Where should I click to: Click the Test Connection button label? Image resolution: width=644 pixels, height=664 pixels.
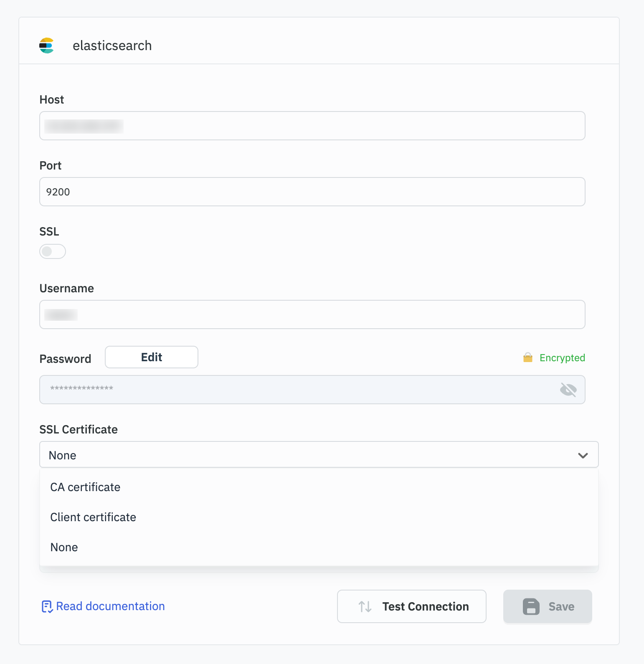coord(426,606)
